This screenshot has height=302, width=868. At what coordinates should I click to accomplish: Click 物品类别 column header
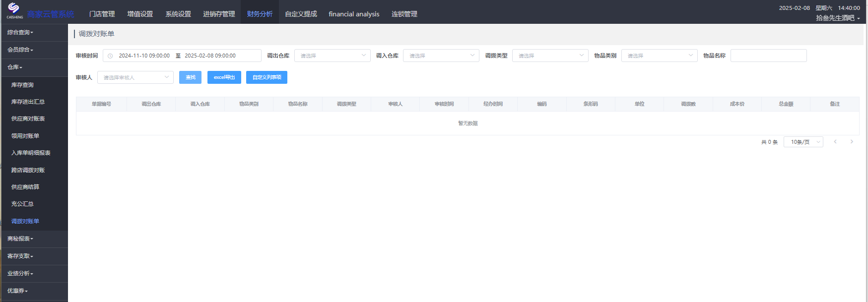click(x=249, y=104)
